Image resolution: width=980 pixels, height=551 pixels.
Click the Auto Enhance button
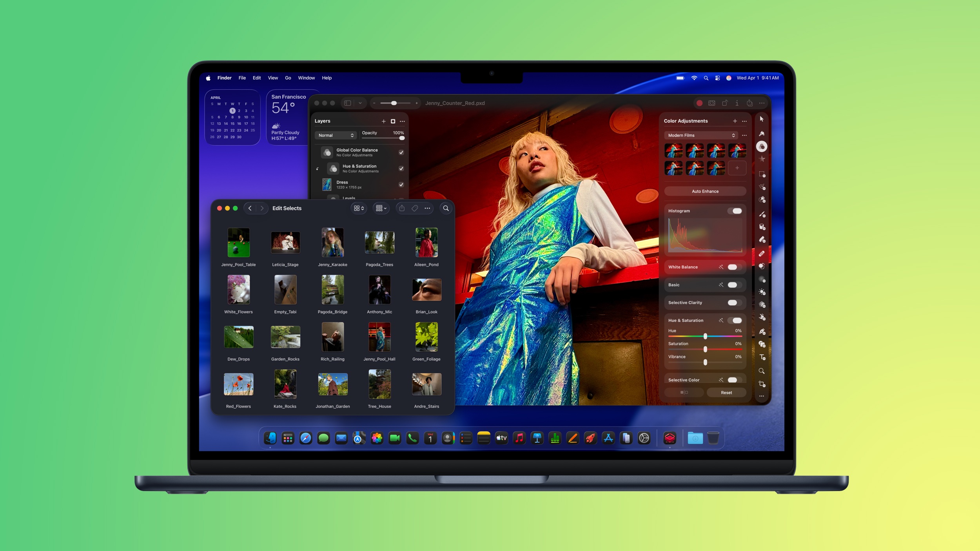click(x=705, y=191)
